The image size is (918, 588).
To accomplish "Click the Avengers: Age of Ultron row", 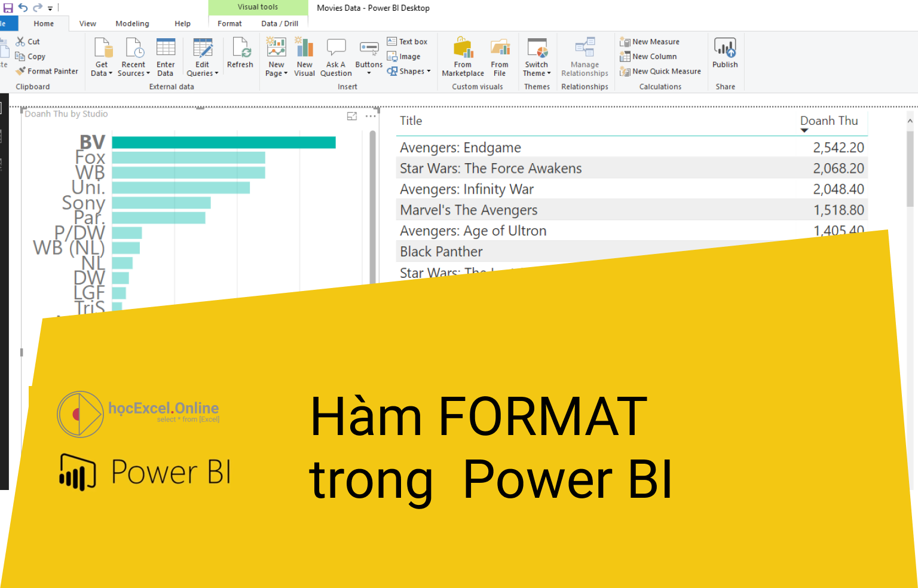I will (x=632, y=231).
